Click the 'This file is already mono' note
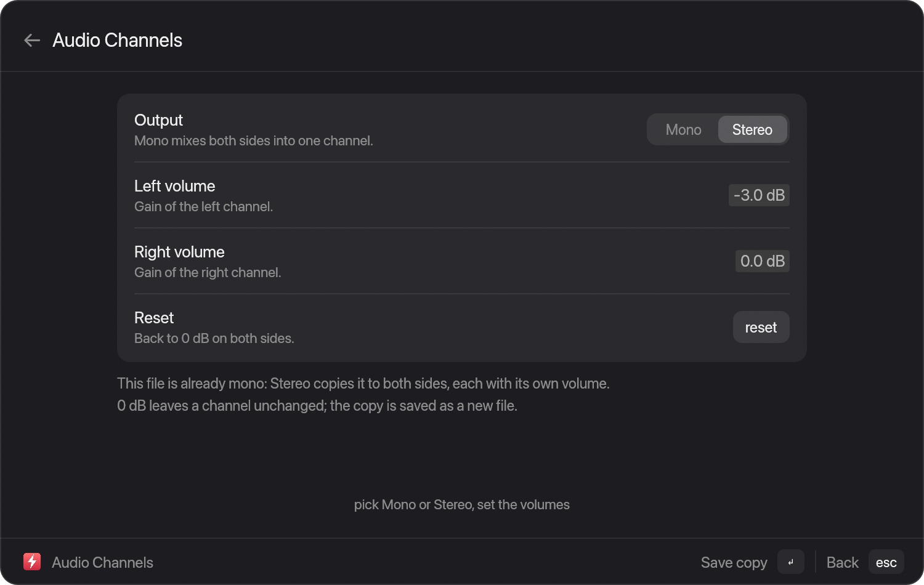The width and height of the screenshot is (924, 585). tap(363, 383)
